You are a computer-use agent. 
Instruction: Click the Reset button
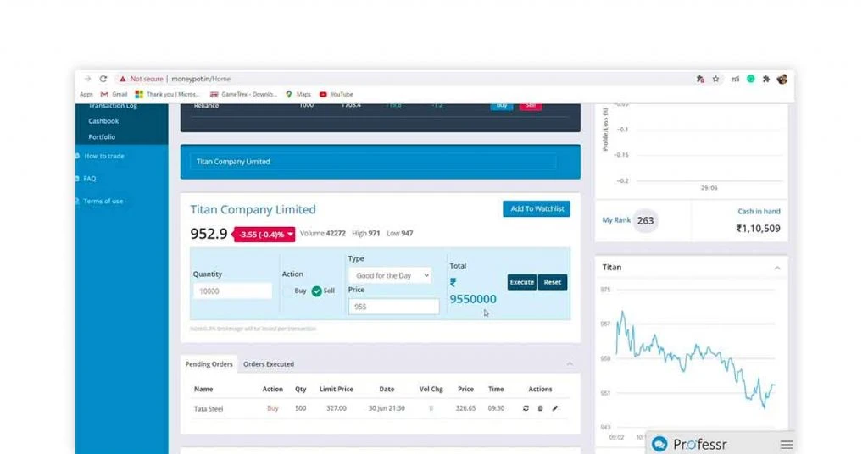[553, 282]
